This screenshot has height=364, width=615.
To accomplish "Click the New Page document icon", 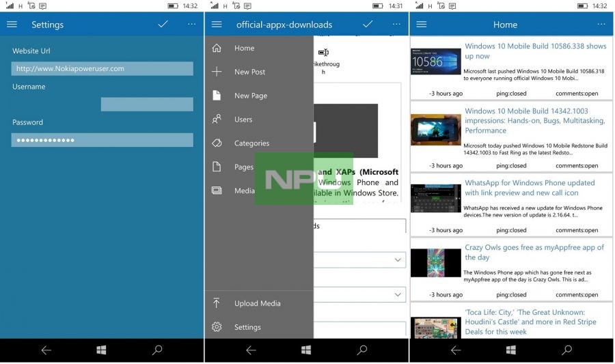I will 217,95.
